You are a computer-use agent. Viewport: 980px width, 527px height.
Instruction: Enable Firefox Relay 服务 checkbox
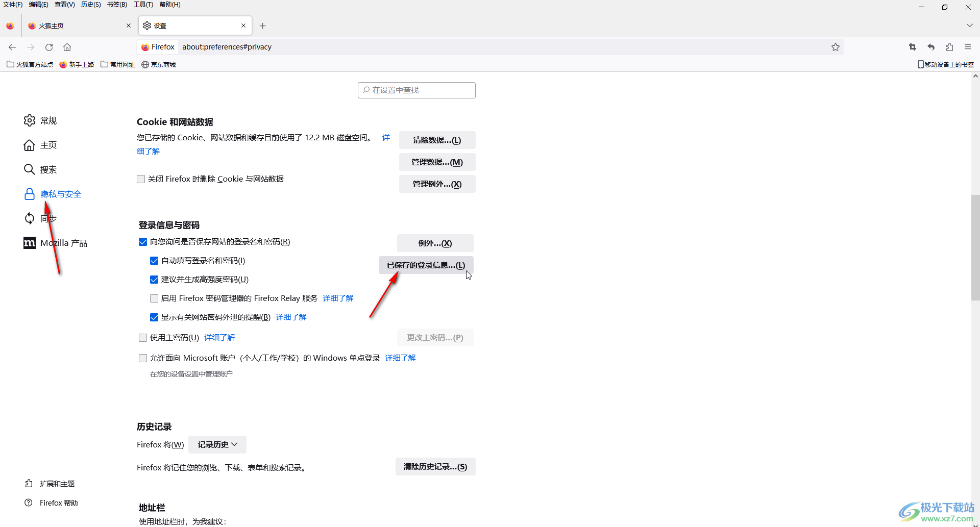pyautogui.click(x=154, y=298)
